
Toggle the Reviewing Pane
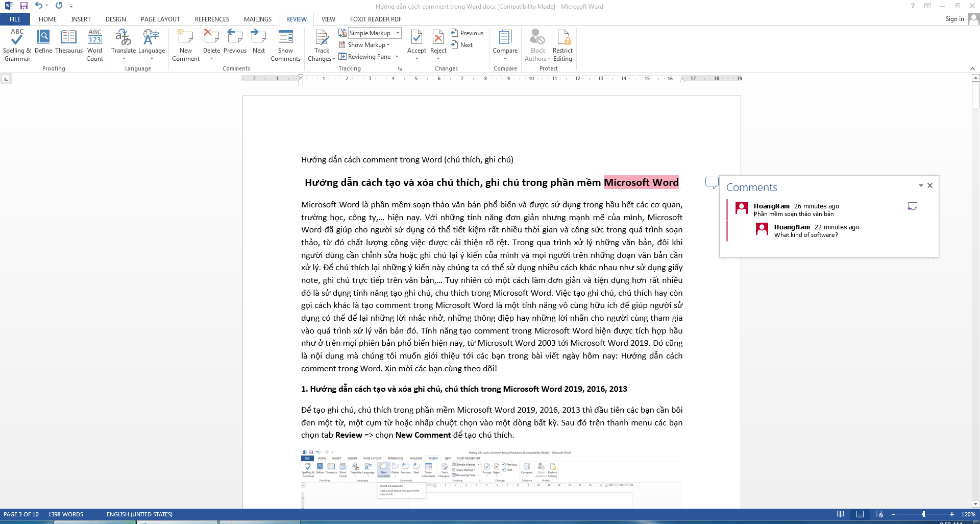click(365, 57)
